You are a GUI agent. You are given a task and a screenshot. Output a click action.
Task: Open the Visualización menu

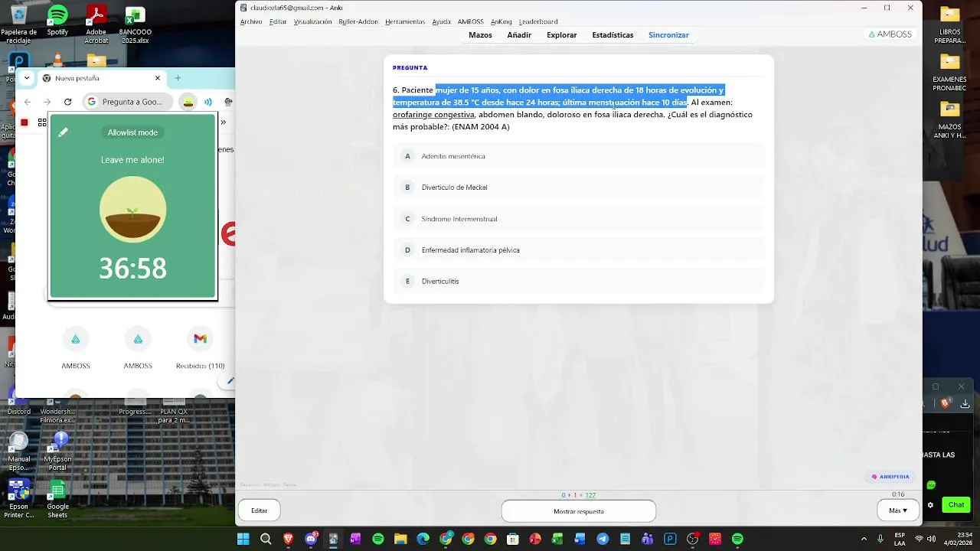coord(312,21)
